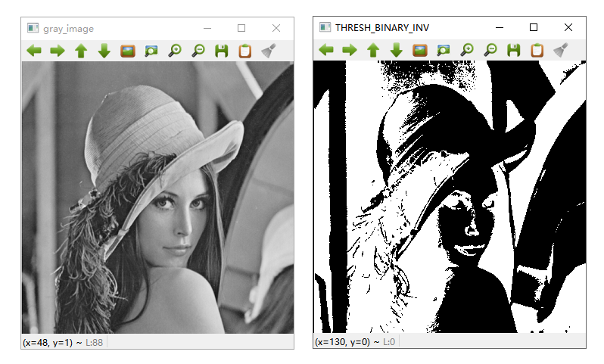604x364 pixels.
Task: Close the THRESH_BINARY_INV window
Action: pyautogui.click(x=568, y=27)
